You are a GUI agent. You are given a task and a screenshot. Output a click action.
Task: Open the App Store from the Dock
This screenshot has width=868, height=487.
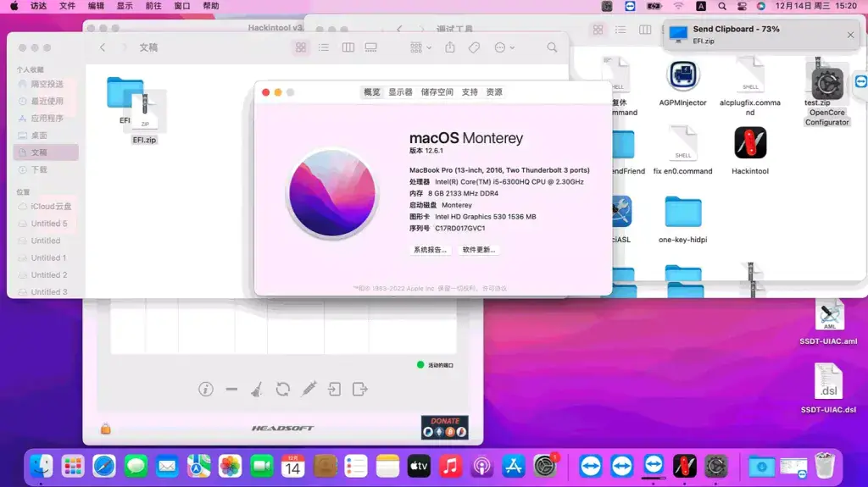click(x=513, y=467)
